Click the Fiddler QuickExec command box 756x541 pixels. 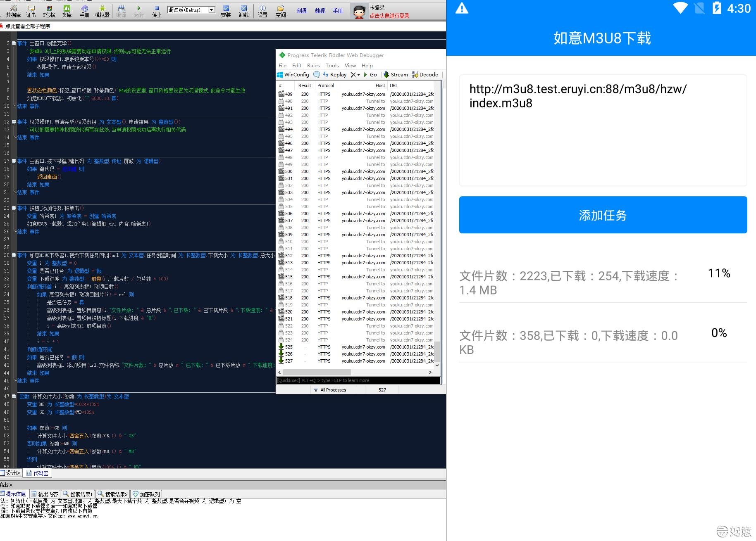click(x=358, y=380)
